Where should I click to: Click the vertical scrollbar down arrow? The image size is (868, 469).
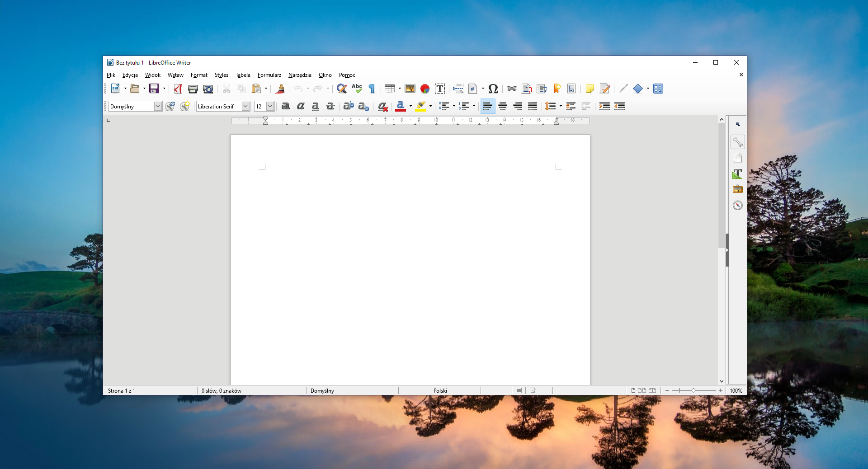[722, 381]
